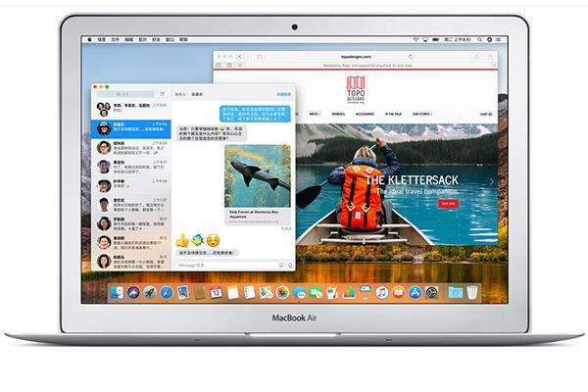Screen dimensions: 588x392
Task: Click the Messages search field
Action: [x=126, y=94]
